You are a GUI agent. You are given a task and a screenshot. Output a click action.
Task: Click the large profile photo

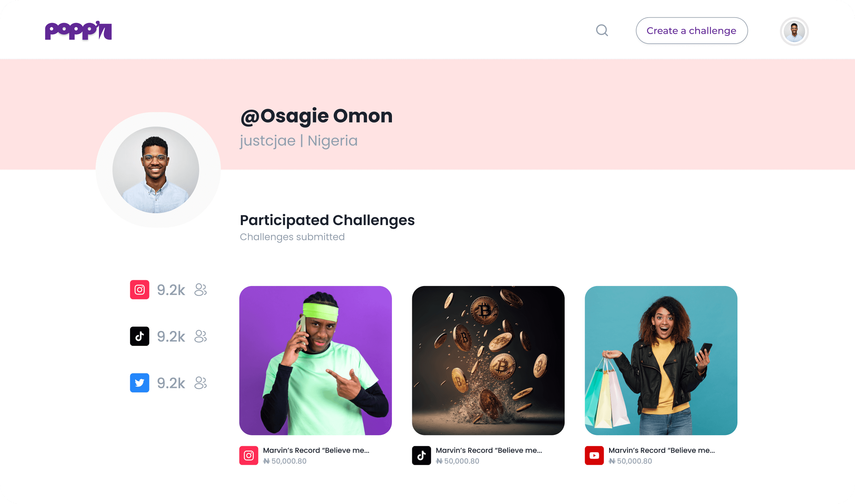tap(156, 170)
